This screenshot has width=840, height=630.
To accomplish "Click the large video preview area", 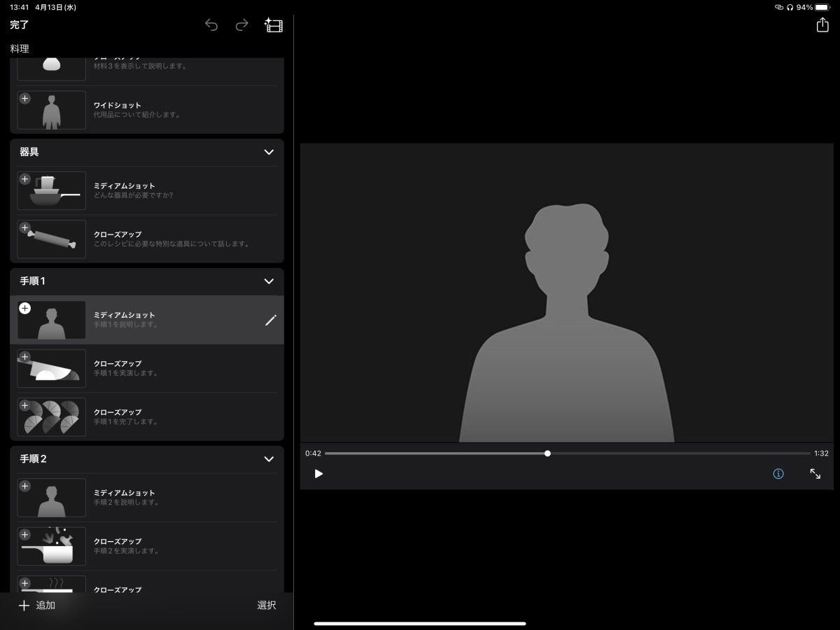I will pos(567,293).
